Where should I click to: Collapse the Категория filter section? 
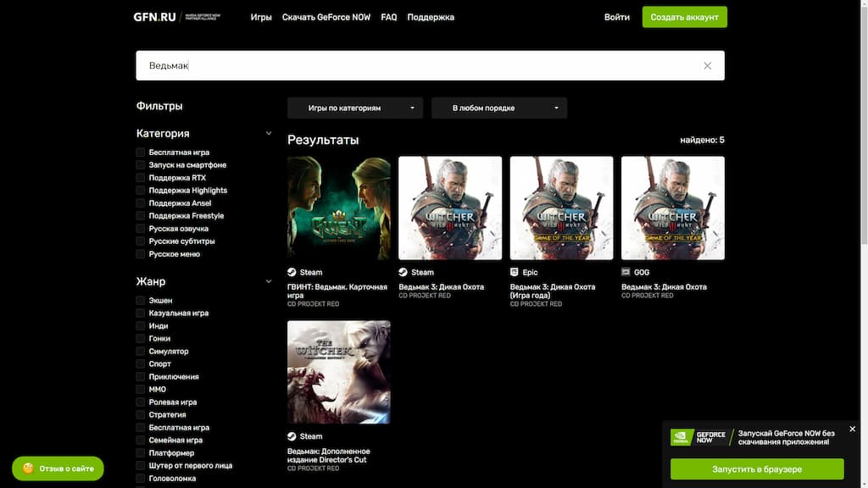(x=269, y=133)
